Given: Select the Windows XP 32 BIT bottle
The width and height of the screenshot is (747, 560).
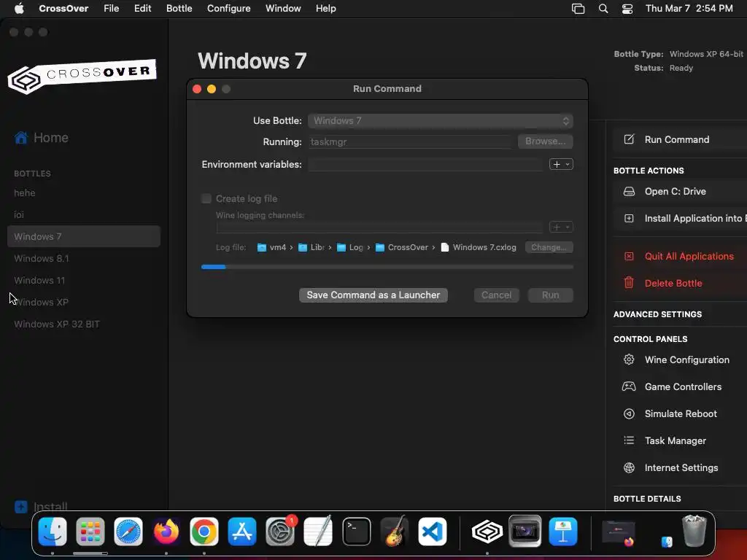Looking at the screenshot, I should 57,324.
